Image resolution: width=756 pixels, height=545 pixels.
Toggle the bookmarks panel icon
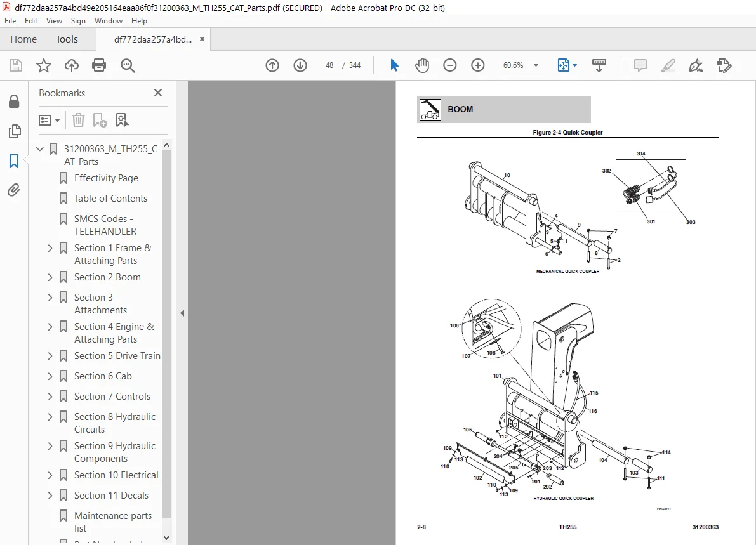[x=14, y=161]
